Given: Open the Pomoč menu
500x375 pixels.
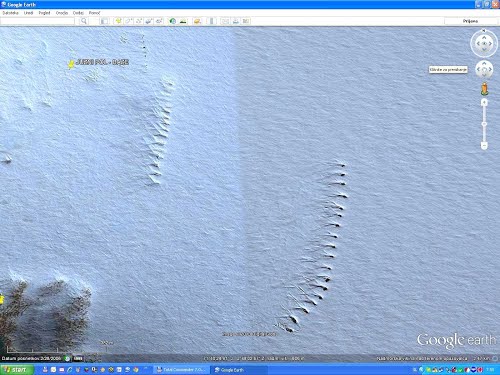Looking at the screenshot, I should click(x=94, y=13).
